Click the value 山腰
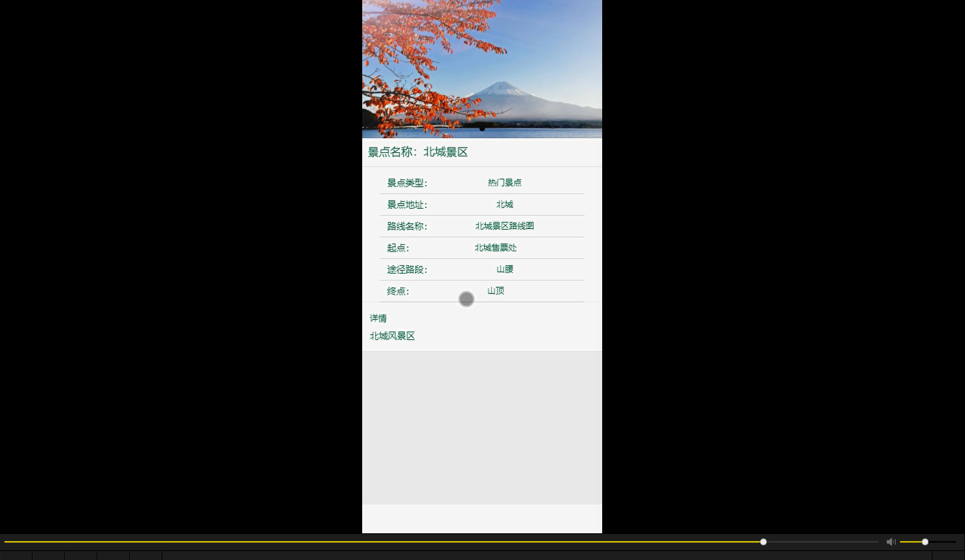 pyautogui.click(x=505, y=269)
